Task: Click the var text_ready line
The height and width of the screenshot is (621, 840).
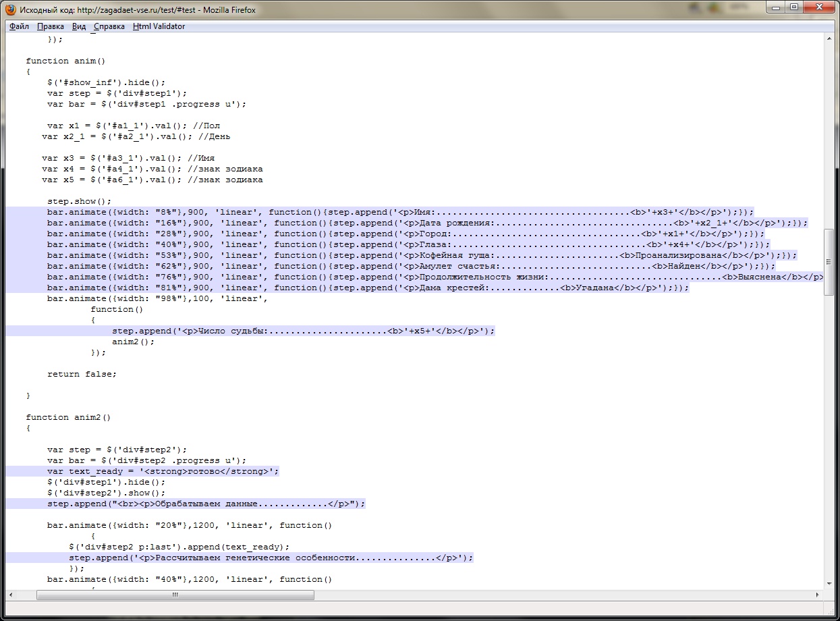Action: click(x=163, y=471)
